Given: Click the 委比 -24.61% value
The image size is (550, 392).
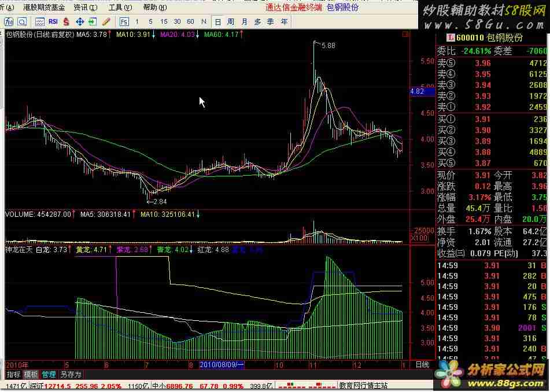Looking at the screenshot, I should [475, 51].
